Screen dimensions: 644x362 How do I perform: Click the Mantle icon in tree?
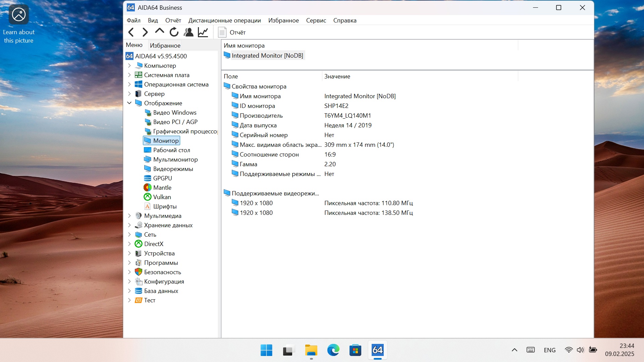(x=148, y=188)
